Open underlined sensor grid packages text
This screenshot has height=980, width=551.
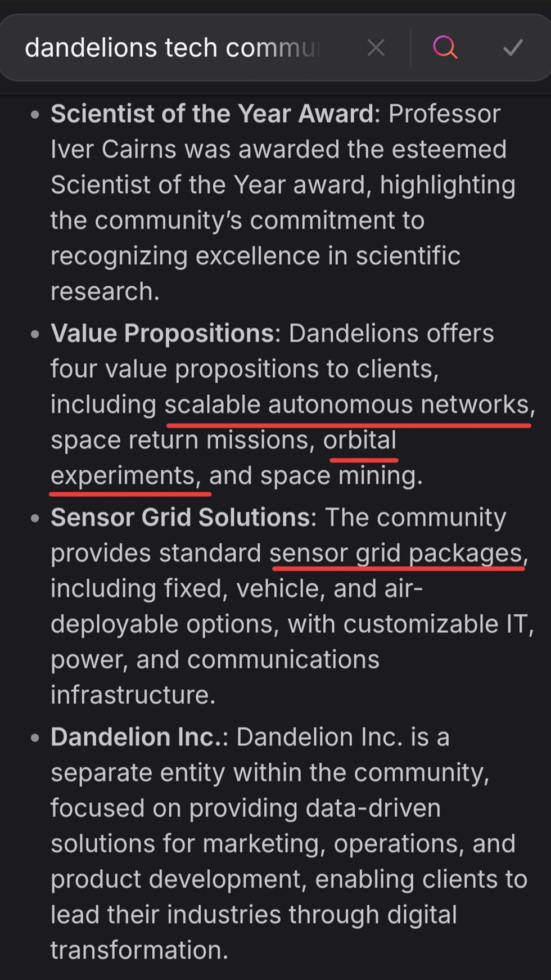click(x=396, y=554)
